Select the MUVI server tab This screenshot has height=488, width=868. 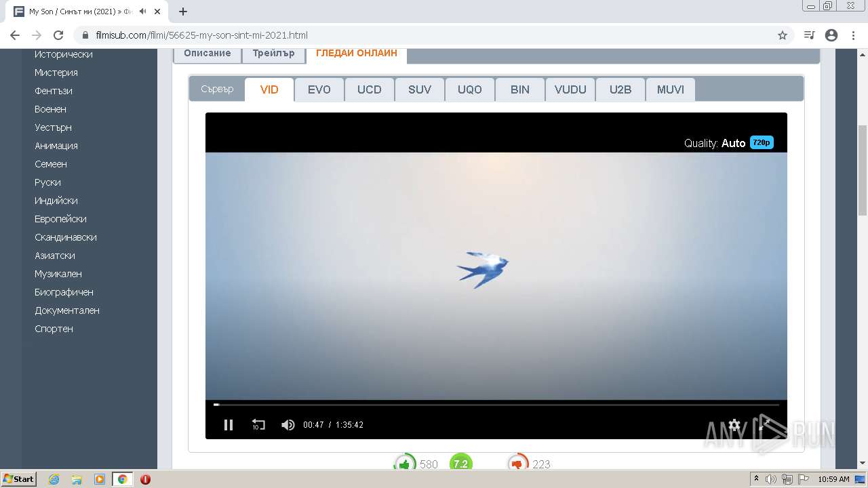(x=671, y=89)
